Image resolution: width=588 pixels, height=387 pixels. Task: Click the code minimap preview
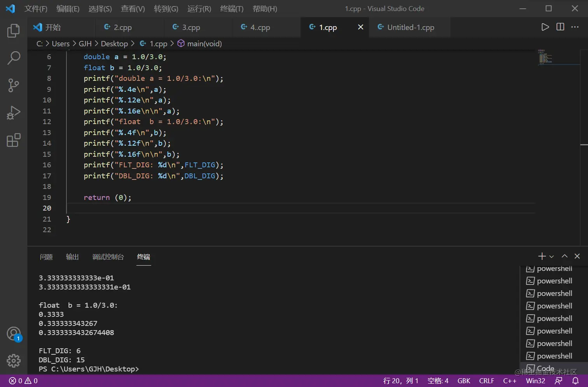tap(545, 58)
